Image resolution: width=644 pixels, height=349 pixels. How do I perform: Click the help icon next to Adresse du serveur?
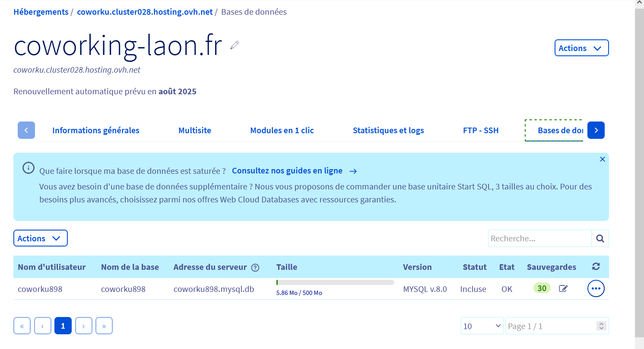coord(255,268)
